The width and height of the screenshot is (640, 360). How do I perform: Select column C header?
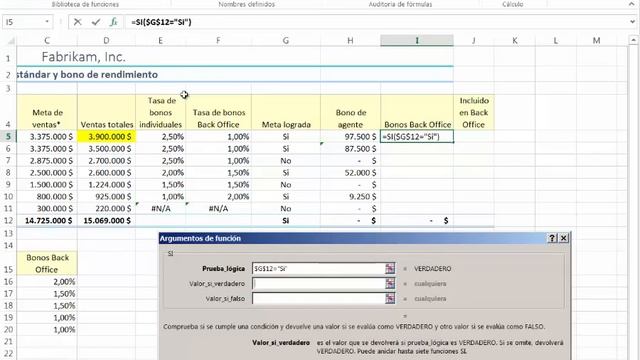47,40
